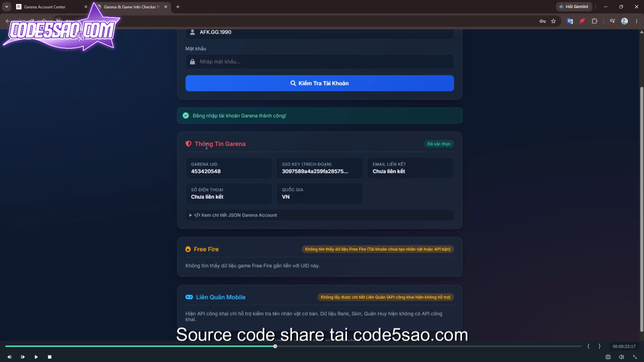Click the page vertical scrollbar thumb

point(642,209)
